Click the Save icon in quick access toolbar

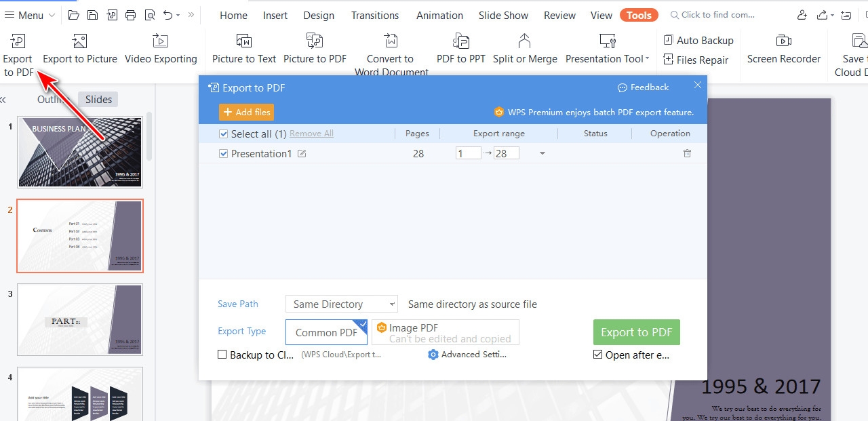(93, 15)
